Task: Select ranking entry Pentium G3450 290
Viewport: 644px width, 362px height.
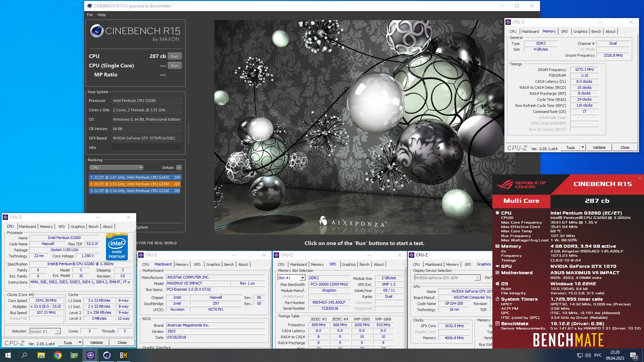Action: 135,177
